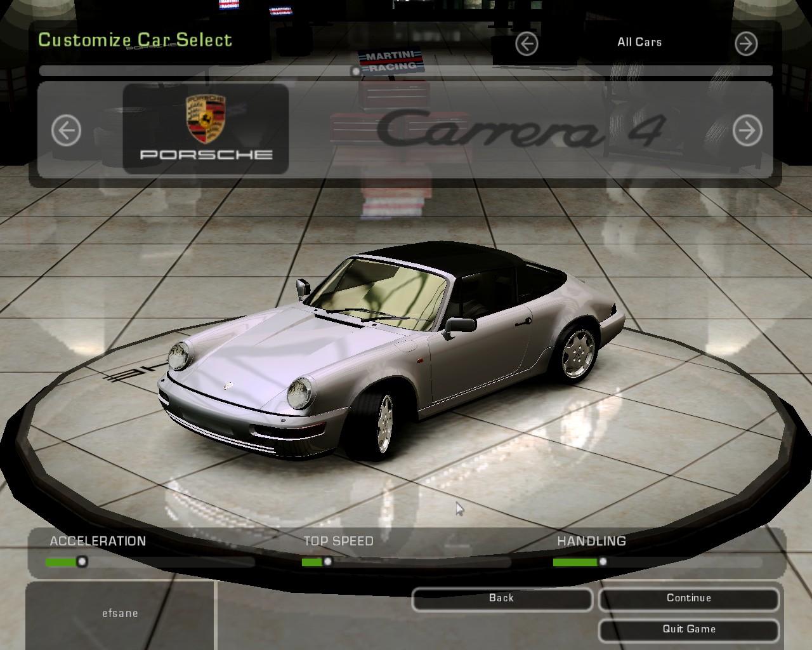Viewport: 812px width, 650px height.
Task: Click the Customize Car Select title
Action: click(x=135, y=39)
